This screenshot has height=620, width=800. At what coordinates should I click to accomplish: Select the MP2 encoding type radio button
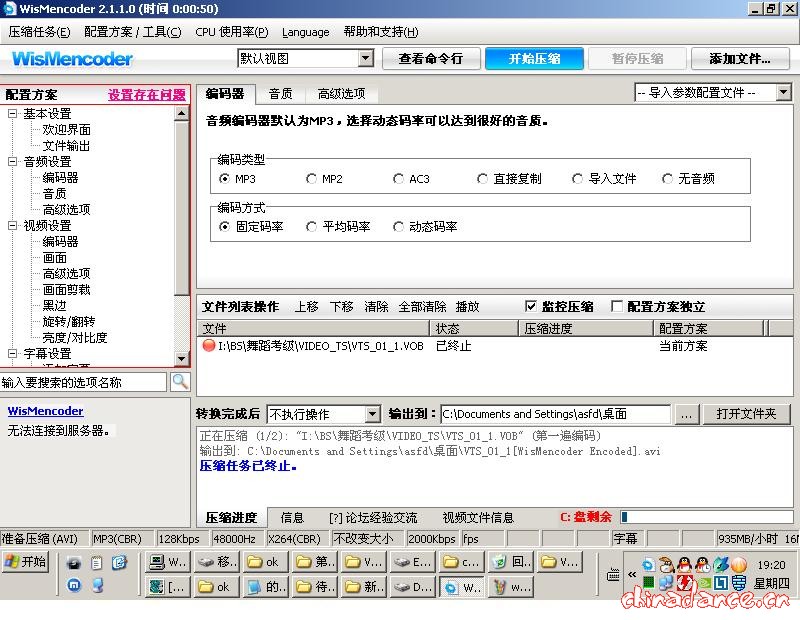click(312, 179)
